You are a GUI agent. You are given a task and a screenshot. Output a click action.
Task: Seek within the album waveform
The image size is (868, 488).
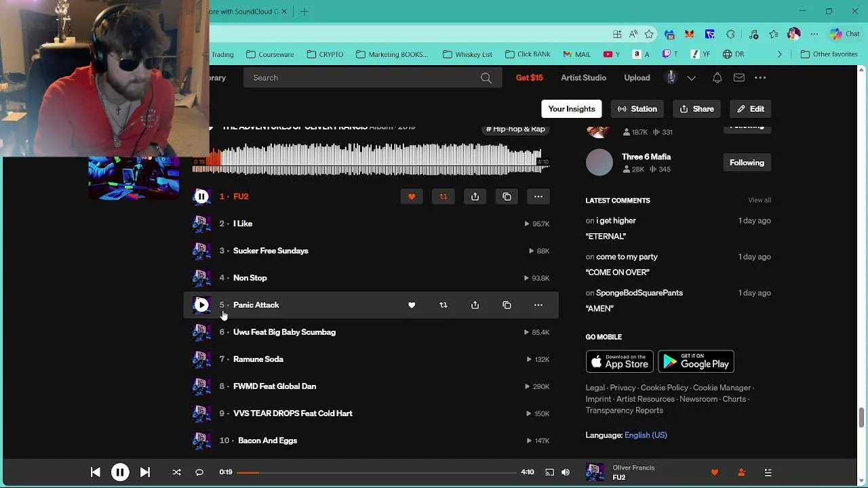click(370, 159)
